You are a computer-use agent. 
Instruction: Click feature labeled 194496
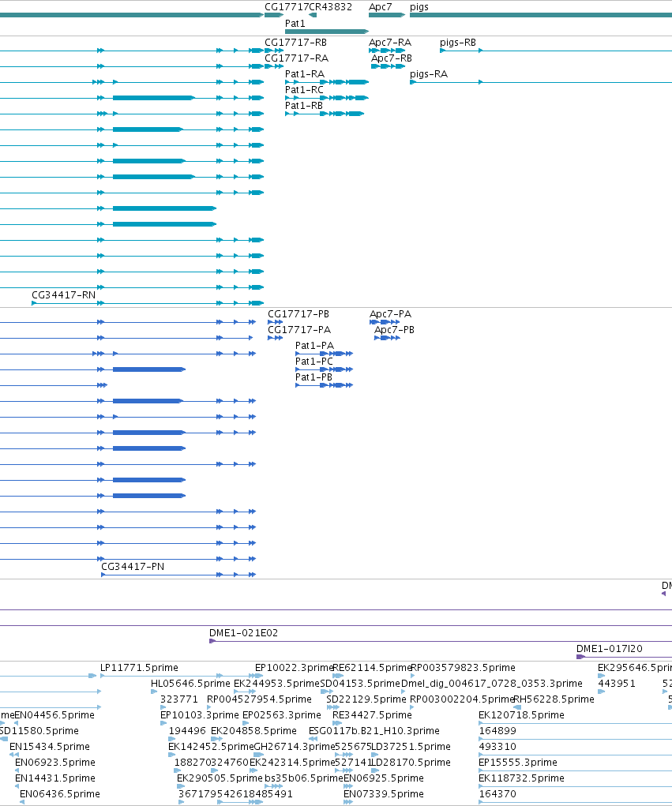[x=187, y=731]
